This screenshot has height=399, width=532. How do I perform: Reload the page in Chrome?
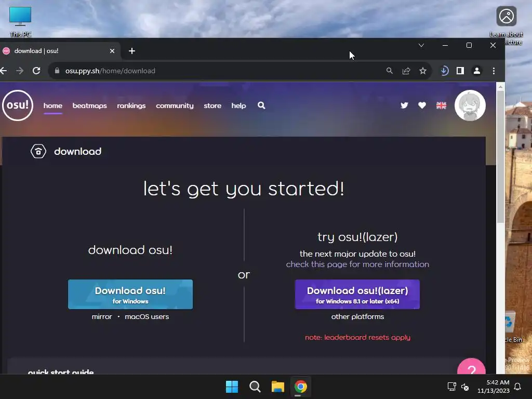[x=36, y=71]
